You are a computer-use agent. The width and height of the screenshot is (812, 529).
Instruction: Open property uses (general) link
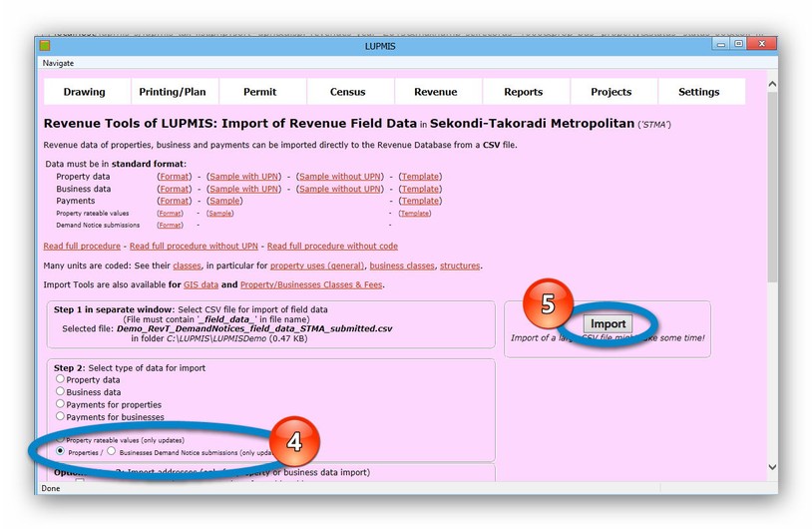pos(317,265)
